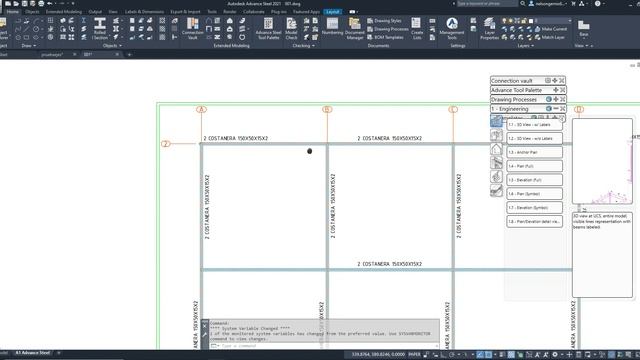This screenshot has height=360, width=640.
Task: Toggle layer freeze sun icon
Action: pos(510,21)
